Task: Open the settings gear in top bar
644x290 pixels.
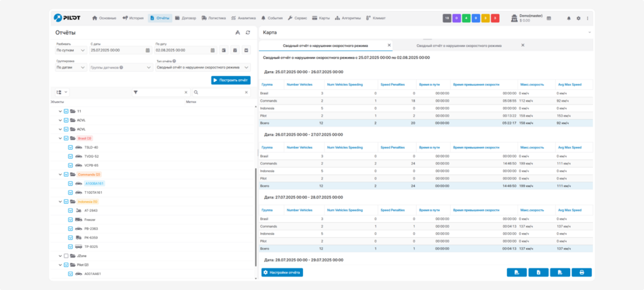Action: (578, 18)
